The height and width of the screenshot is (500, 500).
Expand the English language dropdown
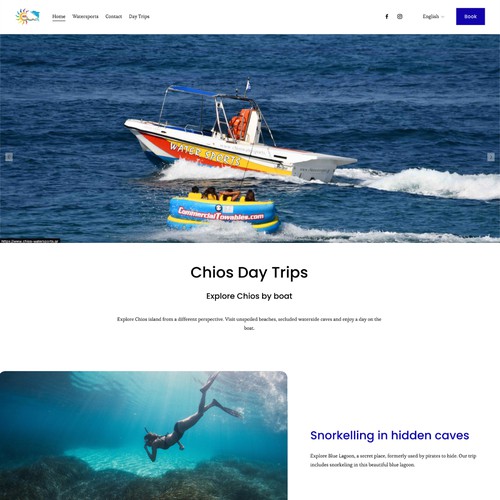(x=433, y=16)
